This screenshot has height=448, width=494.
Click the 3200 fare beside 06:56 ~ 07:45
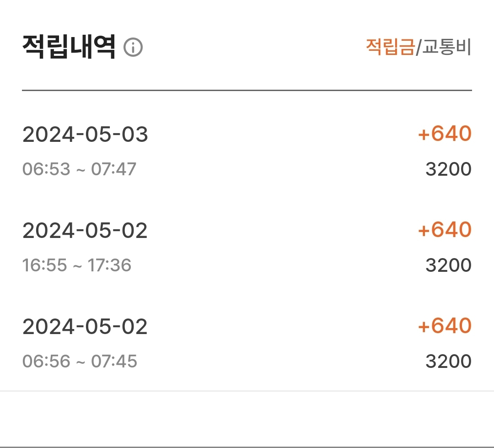[448, 362]
